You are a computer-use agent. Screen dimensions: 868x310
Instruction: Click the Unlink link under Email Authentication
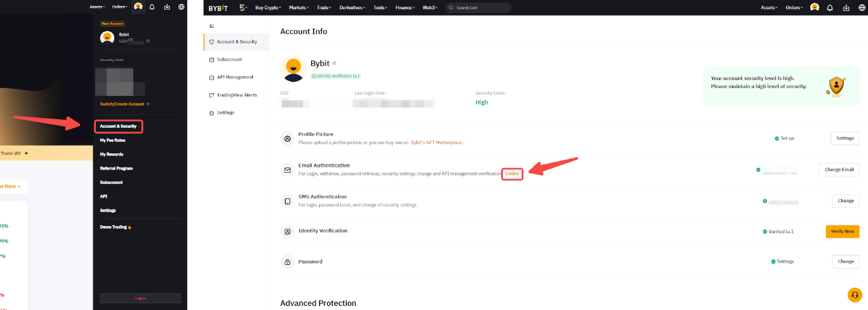tap(512, 174)
